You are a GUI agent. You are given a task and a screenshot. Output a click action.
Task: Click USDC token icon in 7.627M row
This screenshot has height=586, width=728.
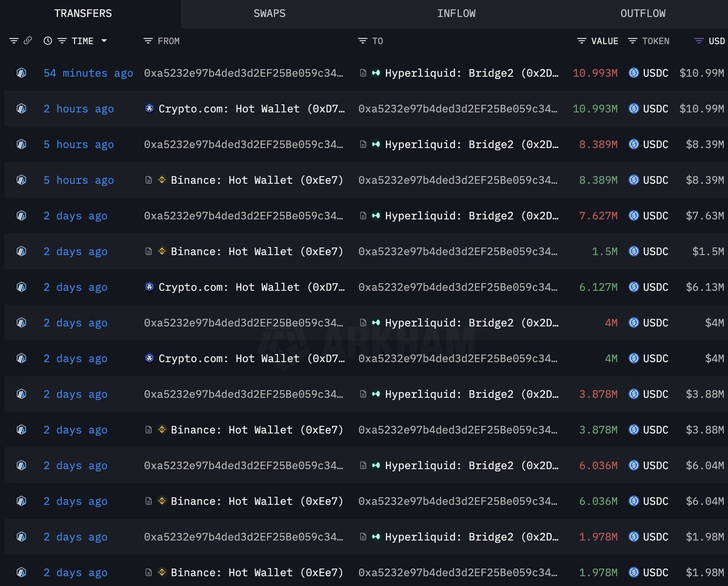point(634,216)
